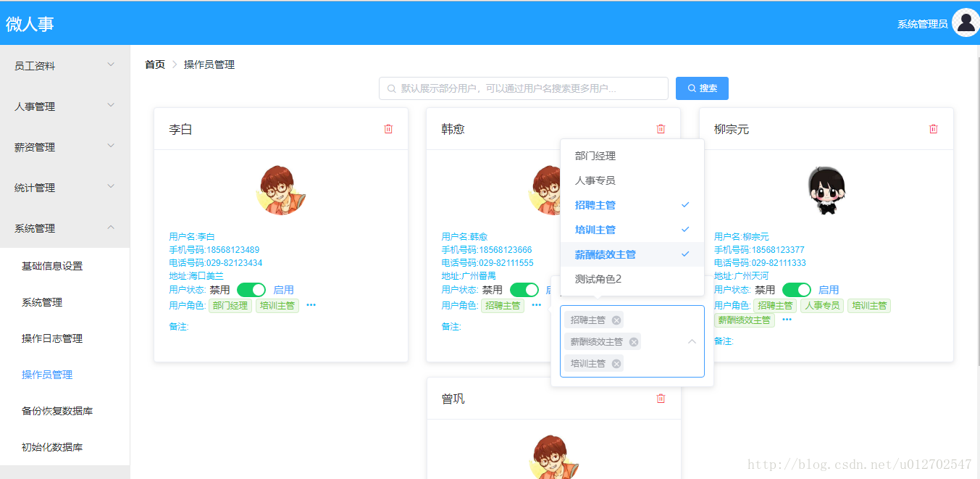
Task: Delete operator card for 柳宗元
Action: coord(933,128)
